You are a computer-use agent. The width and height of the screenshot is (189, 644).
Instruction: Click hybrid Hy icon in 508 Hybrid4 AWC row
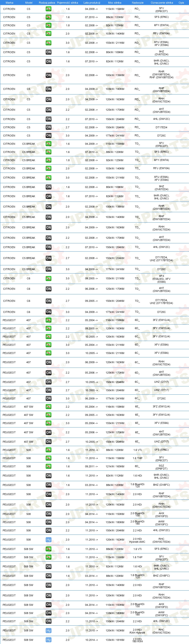[49, 540]
